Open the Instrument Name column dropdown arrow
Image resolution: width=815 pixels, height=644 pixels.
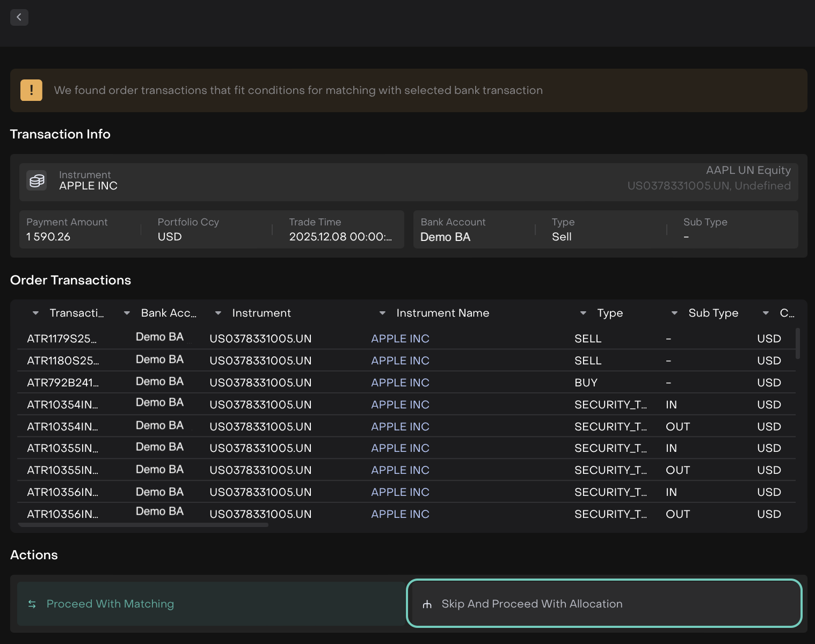pyautogui.click(x=382, y=313)
